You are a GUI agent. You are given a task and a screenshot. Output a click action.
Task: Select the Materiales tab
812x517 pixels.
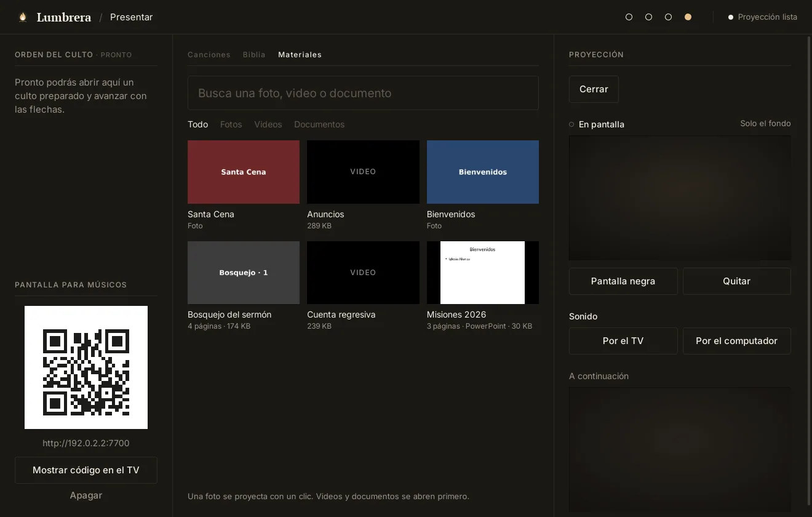click(300, 55)
